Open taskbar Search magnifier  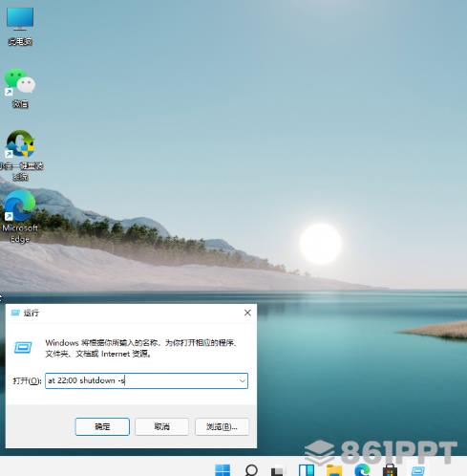[251, 470]
